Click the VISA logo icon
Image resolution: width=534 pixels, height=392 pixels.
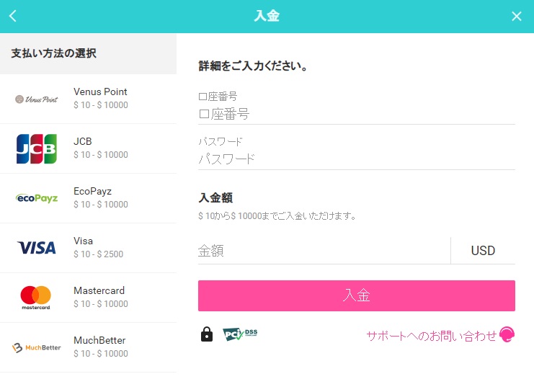tap(37, 248)
